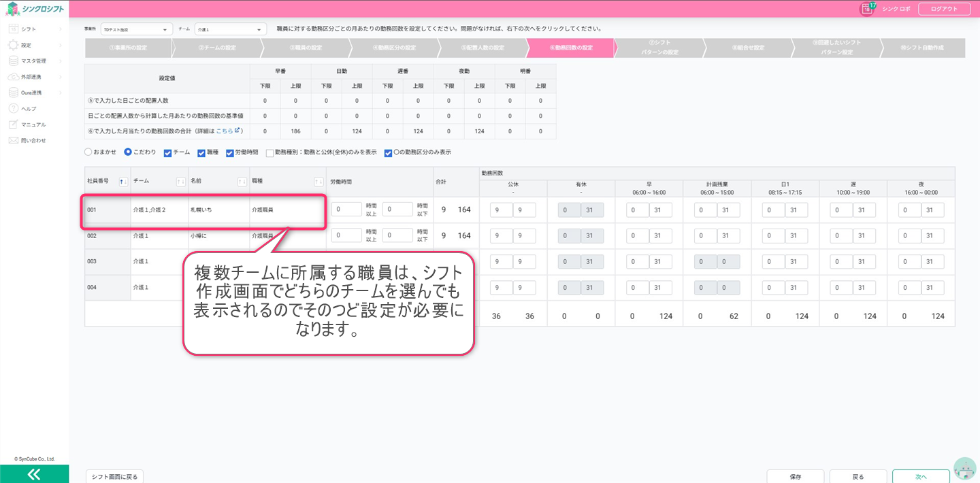Click the シフト画面に戻る button
The height and width of the screenshot is (483, 980).
pyautogui.click(x=115, y=476)
